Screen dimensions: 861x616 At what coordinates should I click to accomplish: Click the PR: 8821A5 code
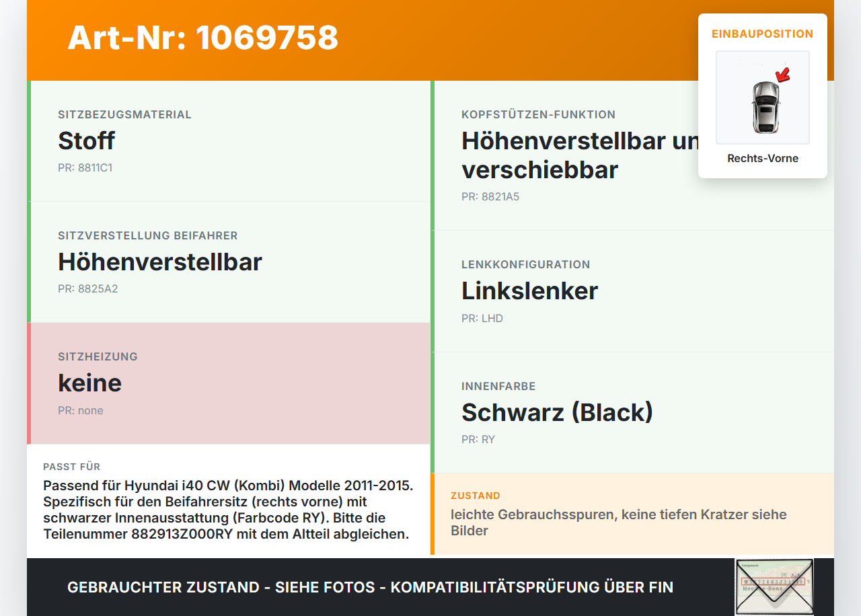[x=490, y=197]
